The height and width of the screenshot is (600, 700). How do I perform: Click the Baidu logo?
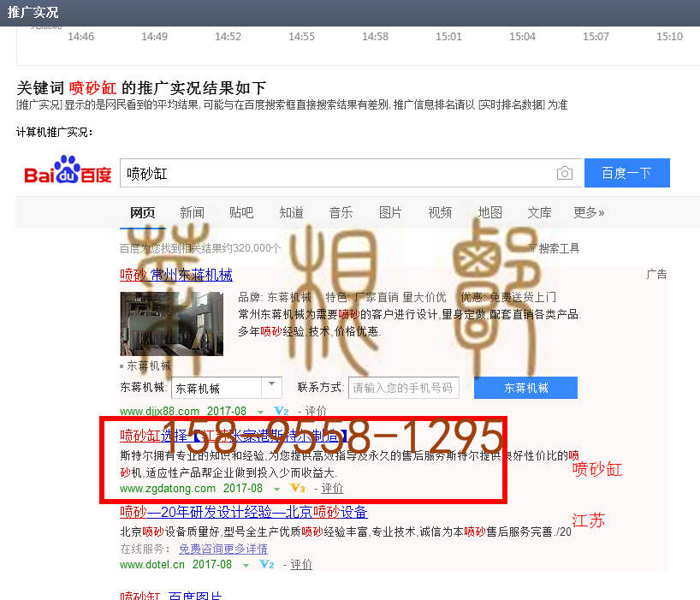(68, 169)
